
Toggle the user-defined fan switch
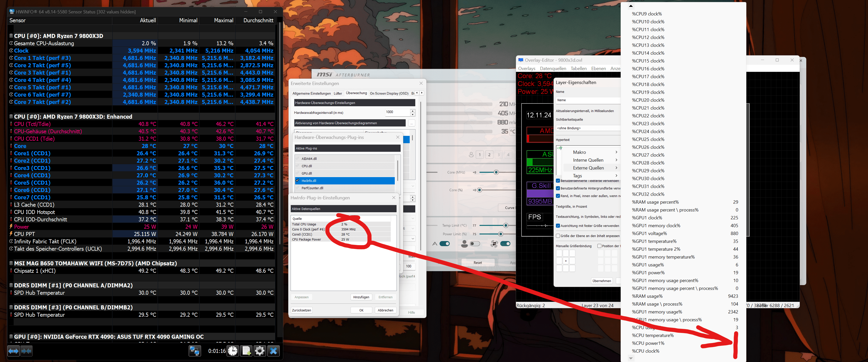point(475,244)
